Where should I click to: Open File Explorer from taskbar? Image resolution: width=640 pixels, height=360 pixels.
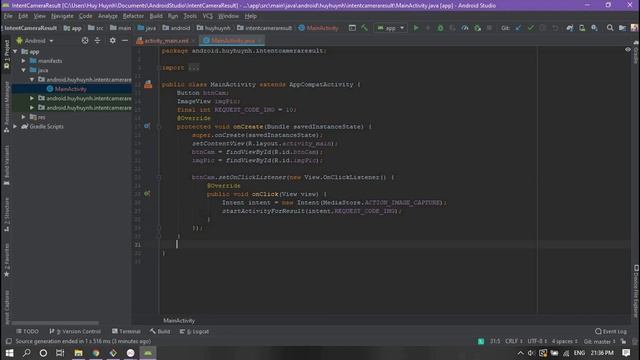pos(78,353)
